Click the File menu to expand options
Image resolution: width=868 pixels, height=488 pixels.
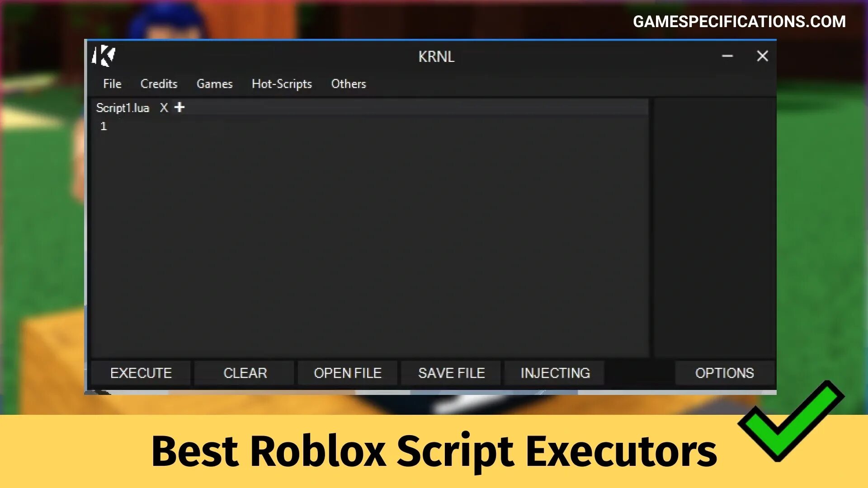click(113, 84)
